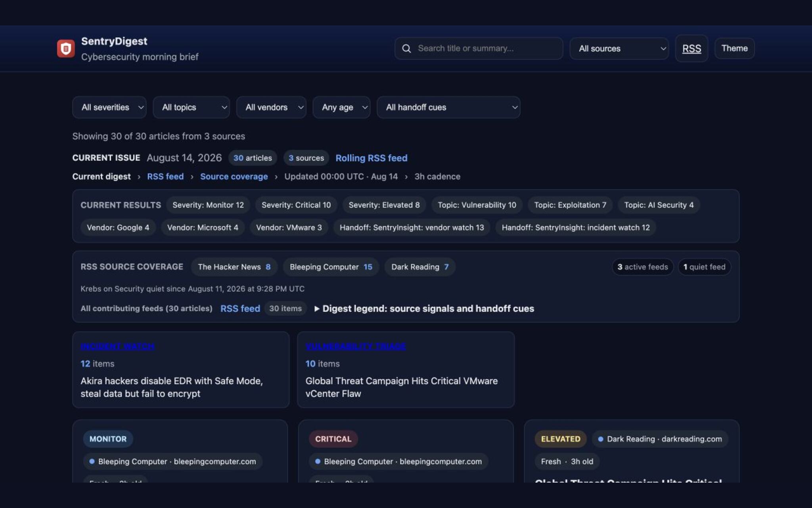Screen dimensions: 812x508
Task: Click the 3 sources count badge
Action: [x=306, y=158]
